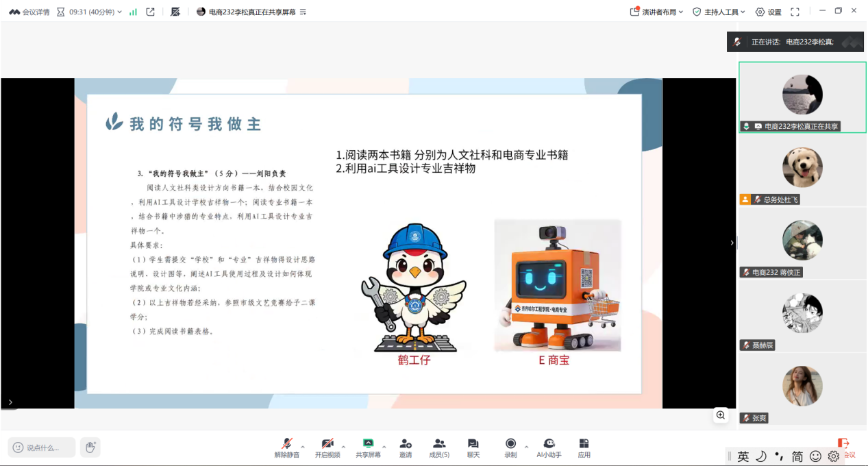The width and height of the screenshot is (868, 466).
Task: Expand the 主持人工具 host tools dropdown
Action: pos(720,12)
